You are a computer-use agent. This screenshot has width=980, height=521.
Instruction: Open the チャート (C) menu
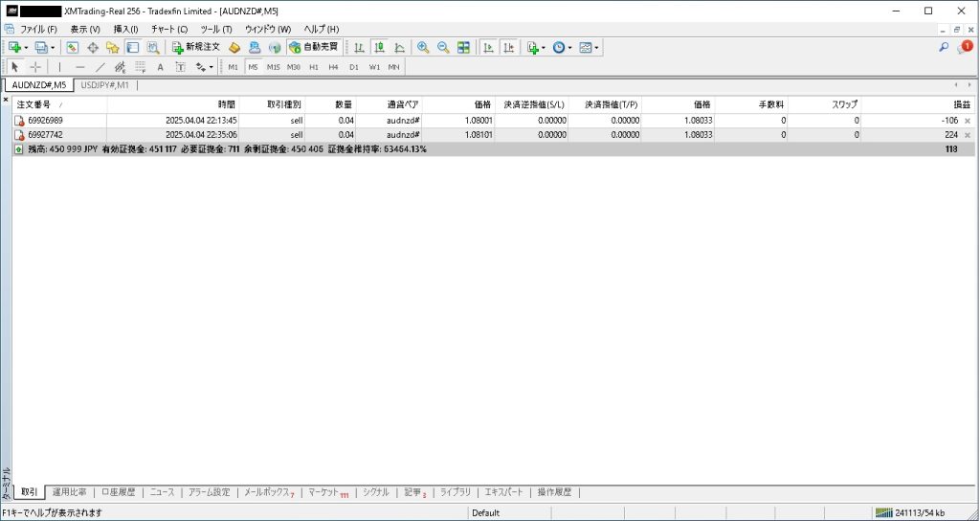pos(169,29)
